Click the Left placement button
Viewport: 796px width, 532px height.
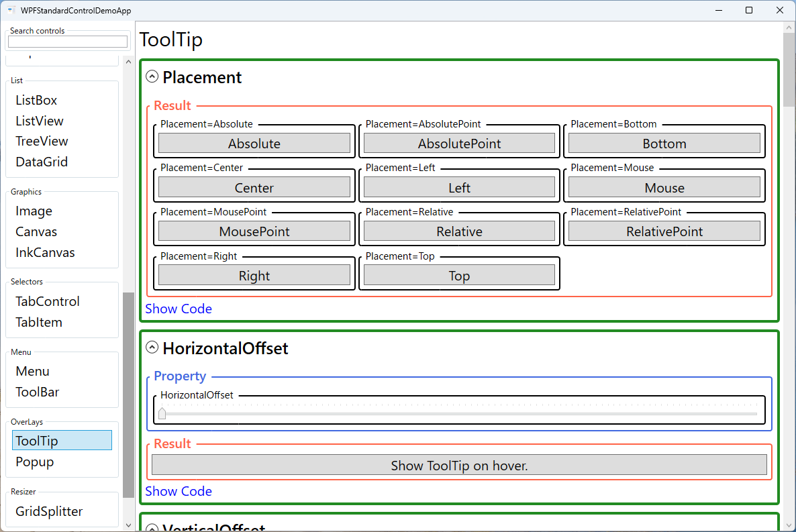point(460,187)
